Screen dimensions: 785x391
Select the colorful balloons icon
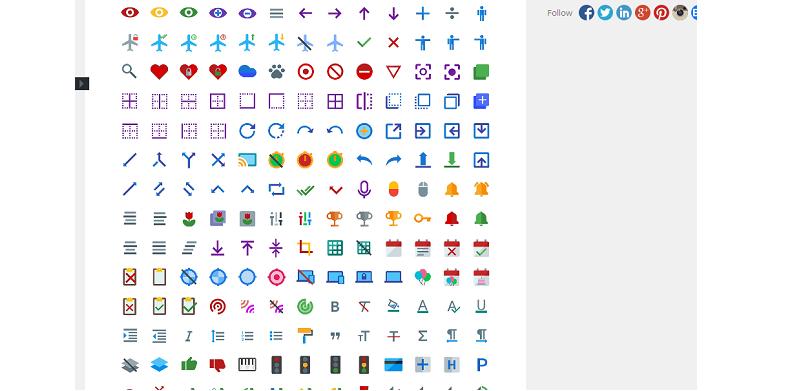coord(423,277)
